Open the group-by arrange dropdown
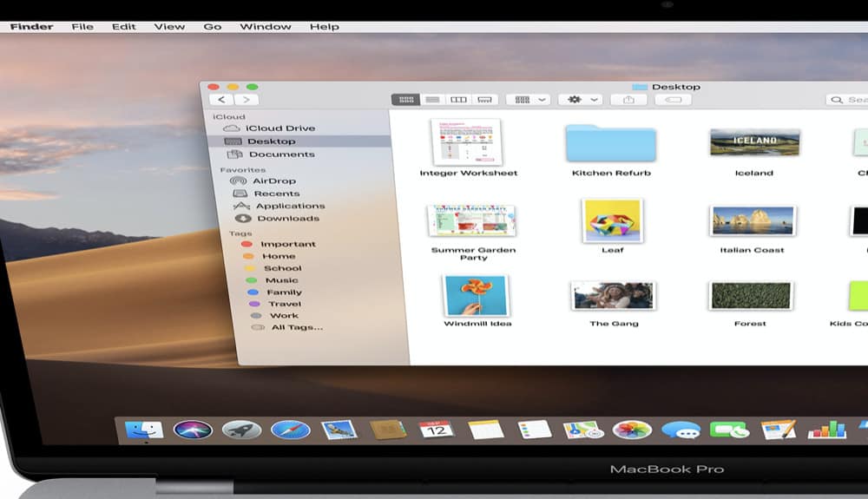This screenshot has width=868, height=499. [528, 100]
